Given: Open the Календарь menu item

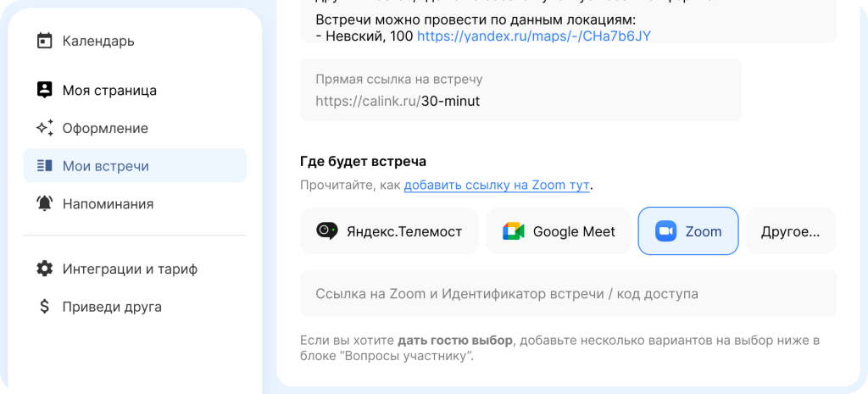Looking at the screenshot, I should pyautogui.click(x=98, y=41).
